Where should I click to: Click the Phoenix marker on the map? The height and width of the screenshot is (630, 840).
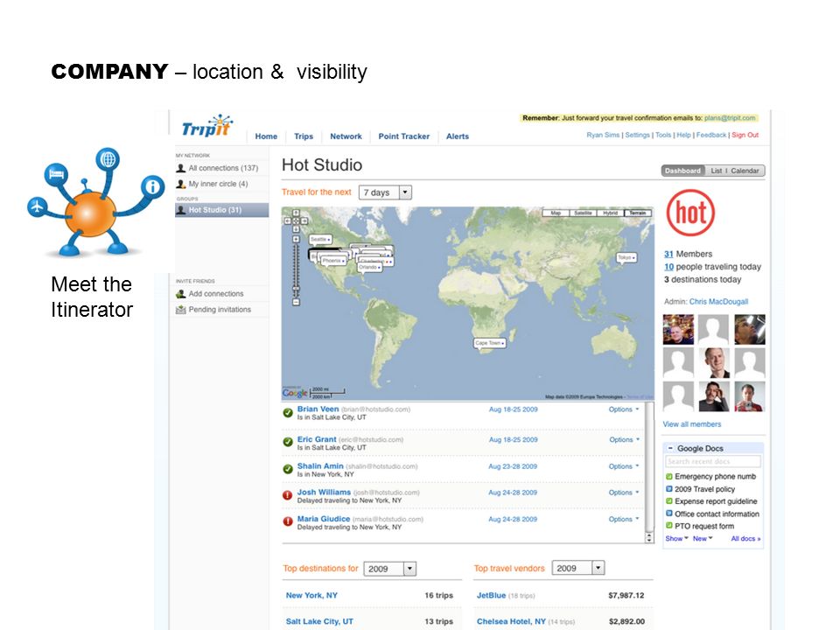click(333, 261)
